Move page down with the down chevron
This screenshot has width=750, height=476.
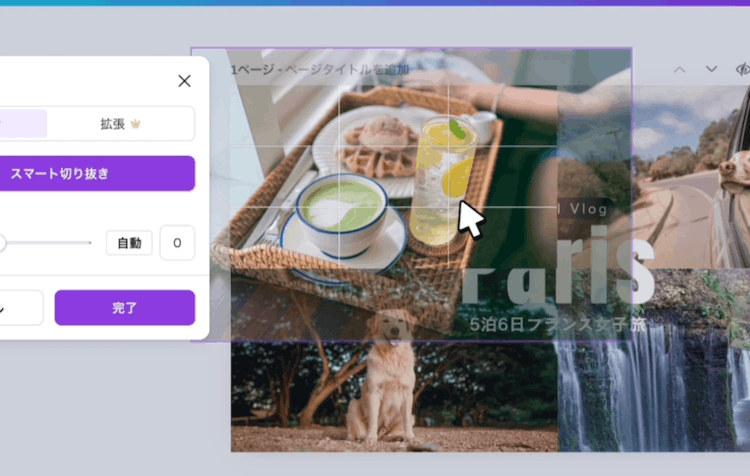click(x=711, y=69)
